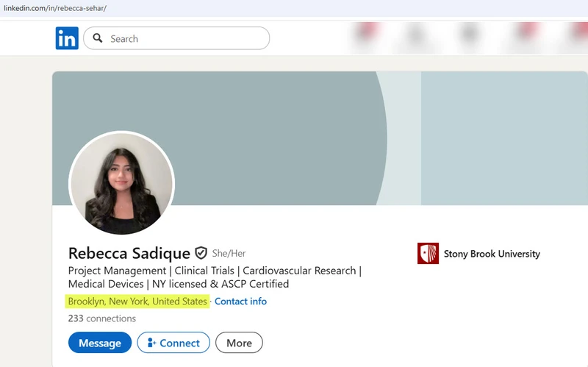Viewport: 588px width, 367px height.
Task: Click the Stony Brook University crest logo
Action: click(428, 254)
